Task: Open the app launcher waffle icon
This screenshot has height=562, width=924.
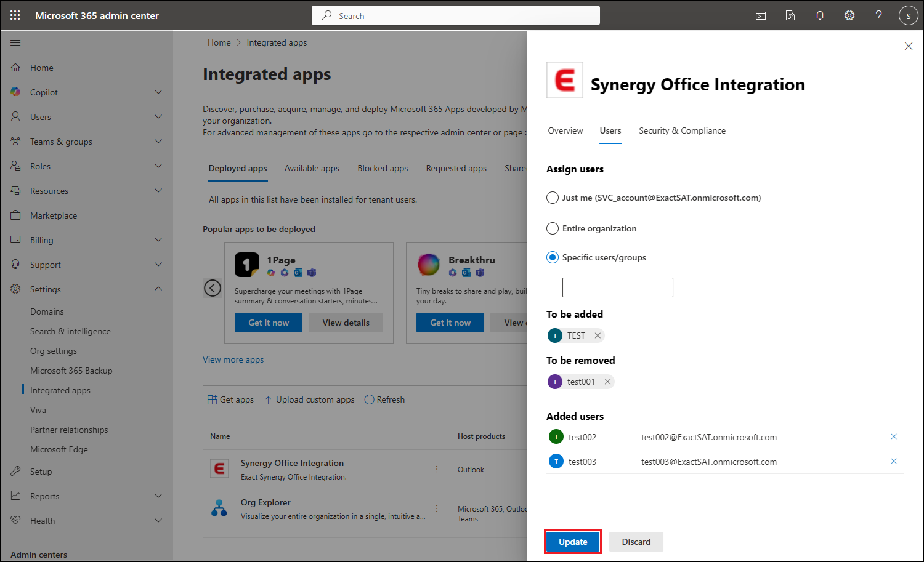Action: (x=15, y=15)
